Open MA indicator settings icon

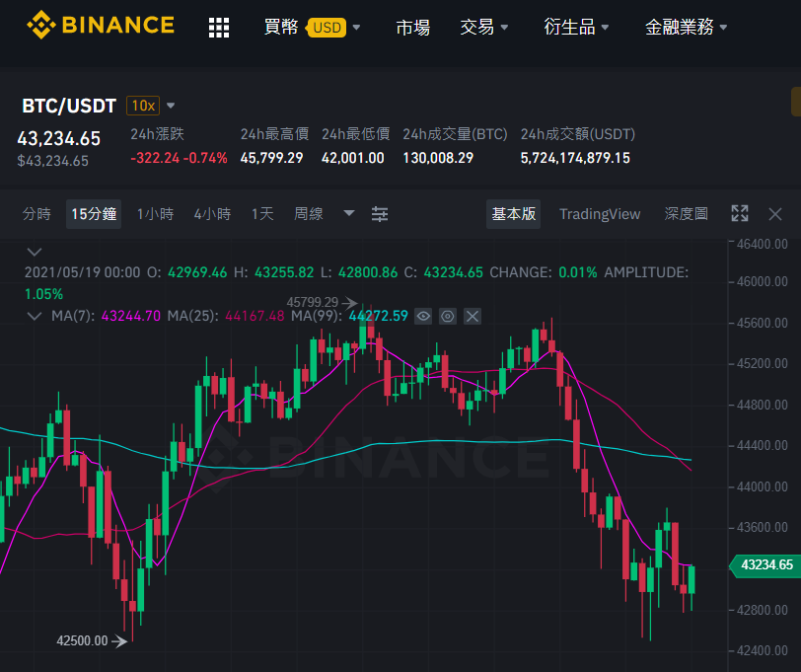(448, 317)
